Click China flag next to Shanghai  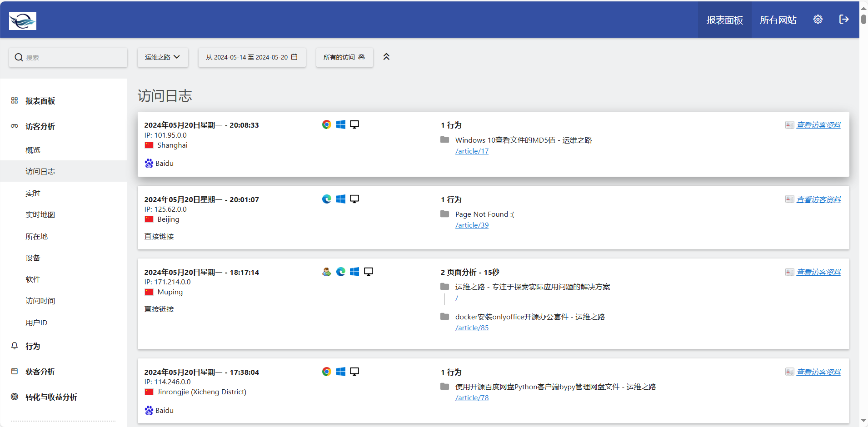[x=149, y=145]
